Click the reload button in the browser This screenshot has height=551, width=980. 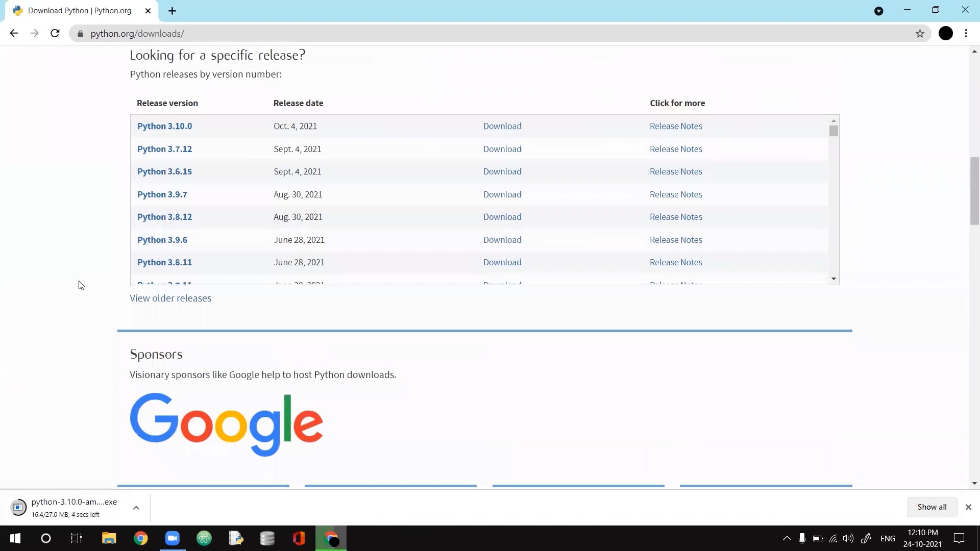tap(55, 33)
